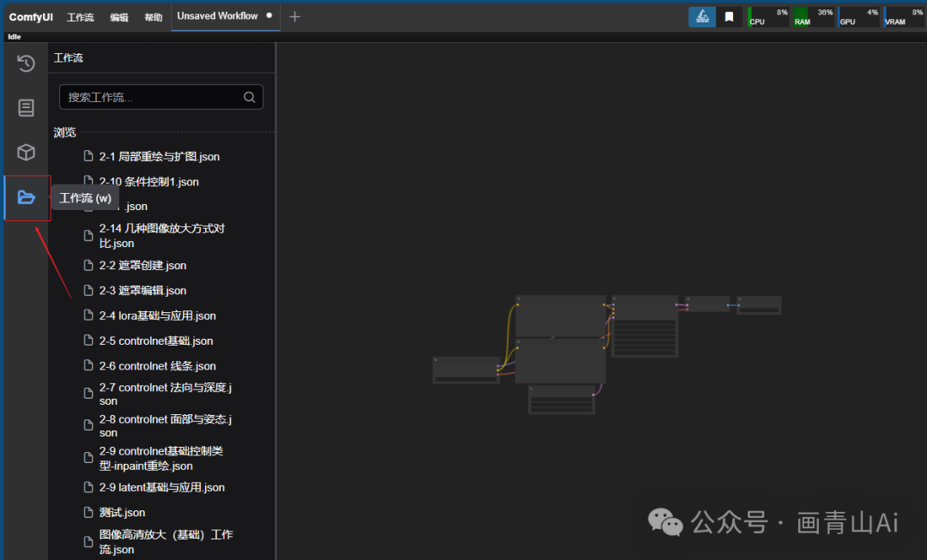This screenshot has height=560, width=927.
Task: Open the 工作流 menu in top bar
Action: click(81, 17)
